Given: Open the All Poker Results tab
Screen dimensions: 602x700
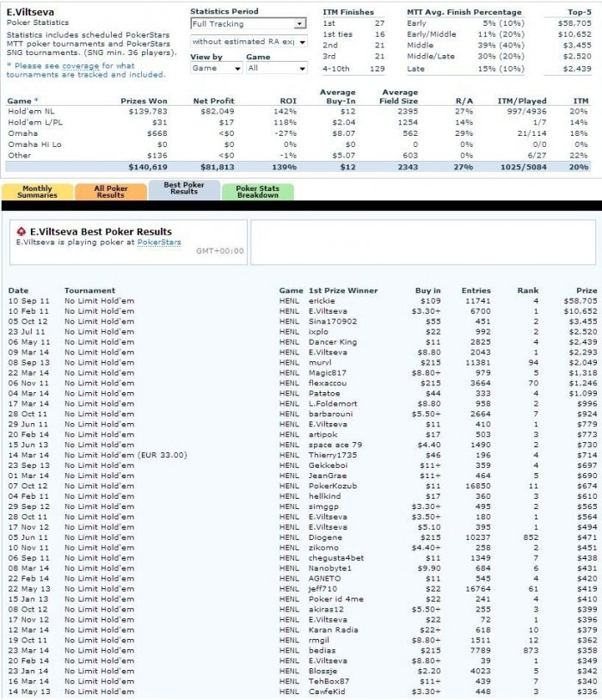Looking at the screenshot, I should [x=111, y=192].
